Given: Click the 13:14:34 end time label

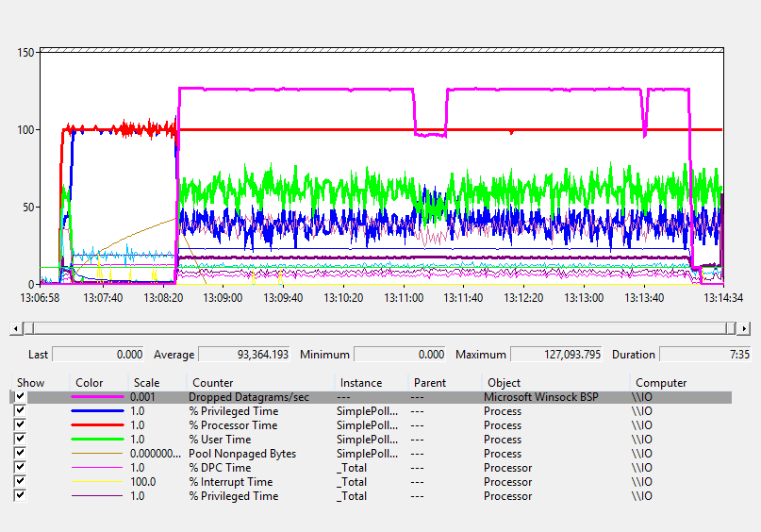Looking at the screenshot, I should tap(723, 297).
